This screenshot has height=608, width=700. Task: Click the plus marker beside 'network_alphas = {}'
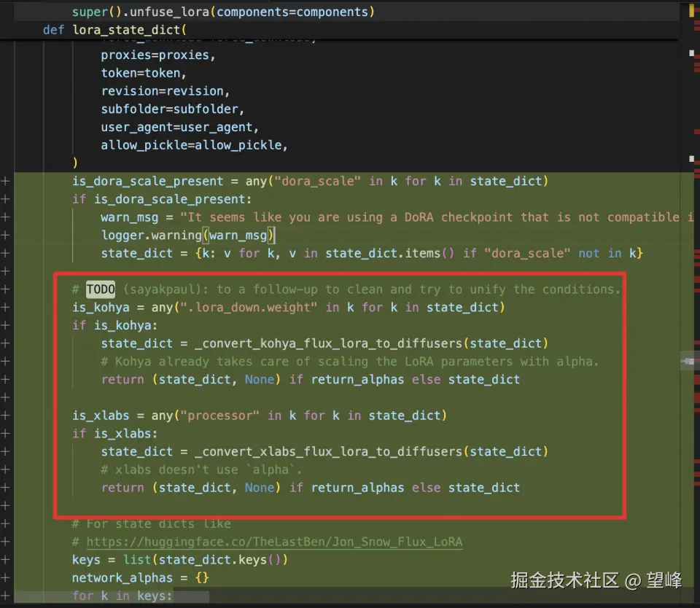click(x=5, y=577)
